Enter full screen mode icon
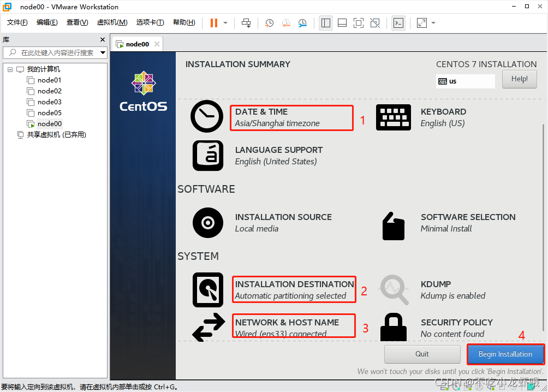The width and height of the screenshot is (548, 392). 359,23
